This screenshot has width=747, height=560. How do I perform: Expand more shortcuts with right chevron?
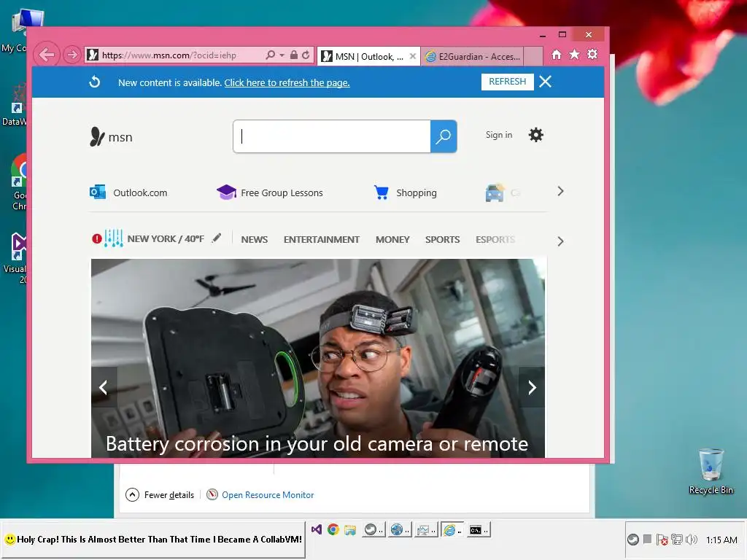(x=560, y=192)
